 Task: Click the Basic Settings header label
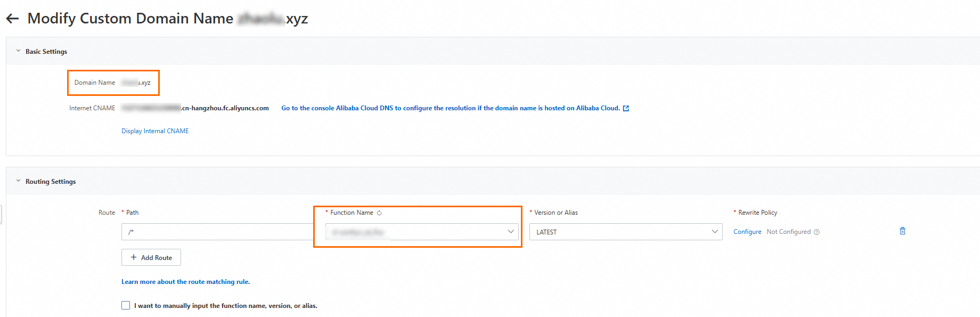pos(46,52)
